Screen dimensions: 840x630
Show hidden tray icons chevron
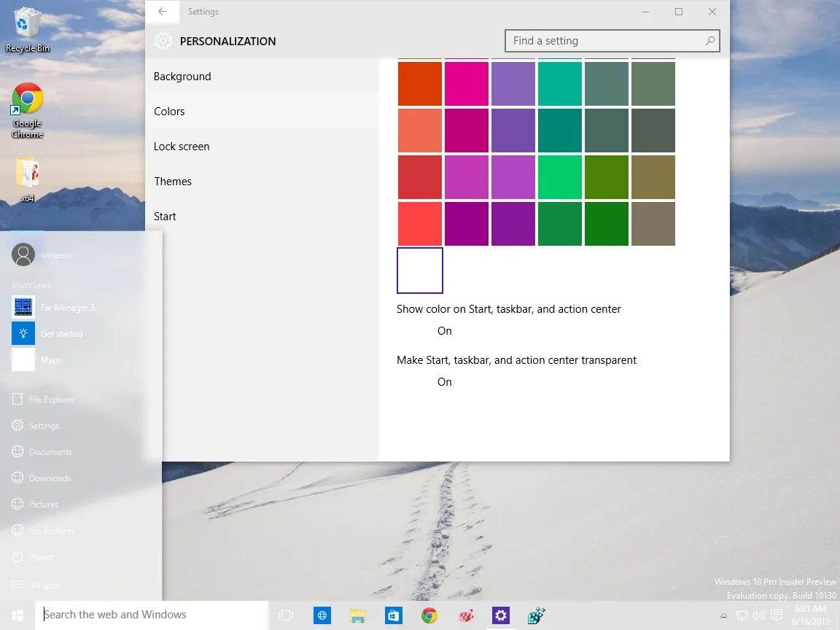[723, 615]
